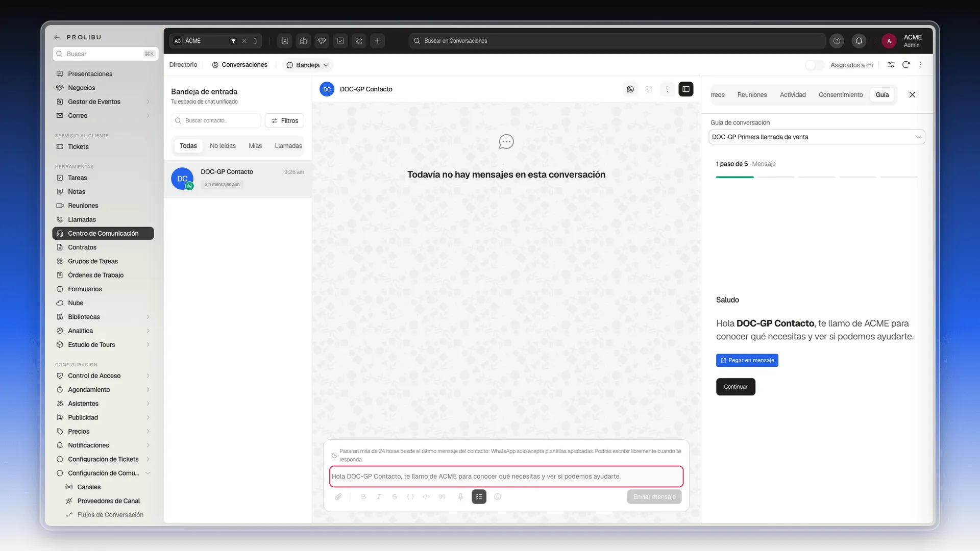
Task: Click the templates checklist icon in the composer
Action: click(479, 497)
